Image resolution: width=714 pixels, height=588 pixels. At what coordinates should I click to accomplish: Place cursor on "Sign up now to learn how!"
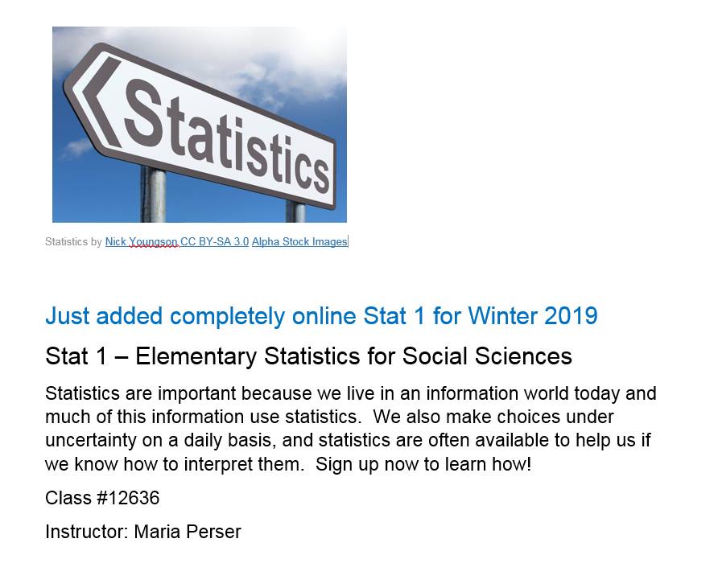(x=423, y=464)
